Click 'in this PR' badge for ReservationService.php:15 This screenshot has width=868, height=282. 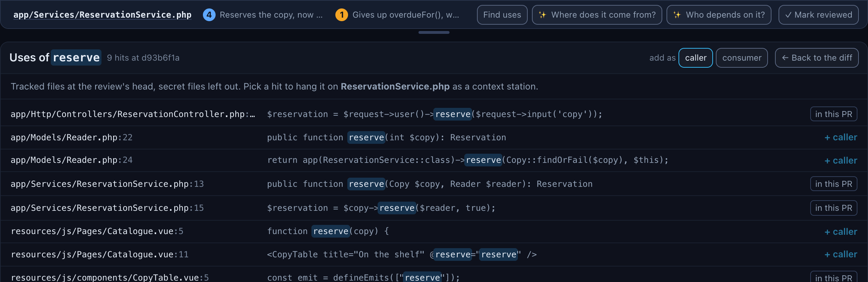pos(834,208)
